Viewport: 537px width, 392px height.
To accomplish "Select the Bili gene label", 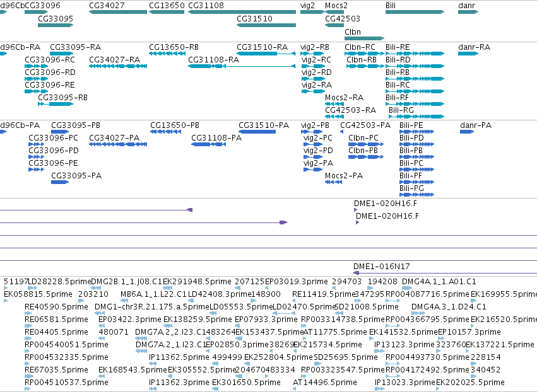I will (391, 6).
